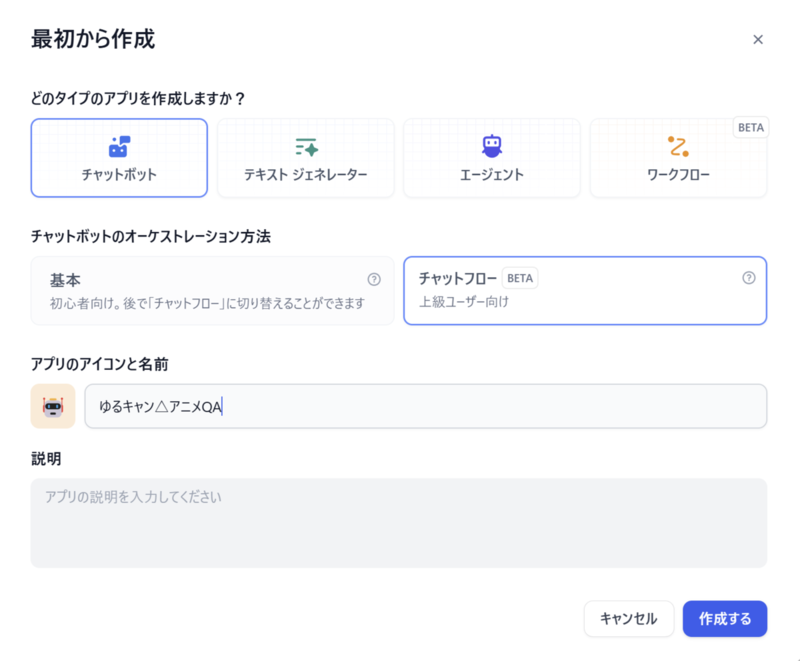Click the green text generator icon

[x=306, y=147]
